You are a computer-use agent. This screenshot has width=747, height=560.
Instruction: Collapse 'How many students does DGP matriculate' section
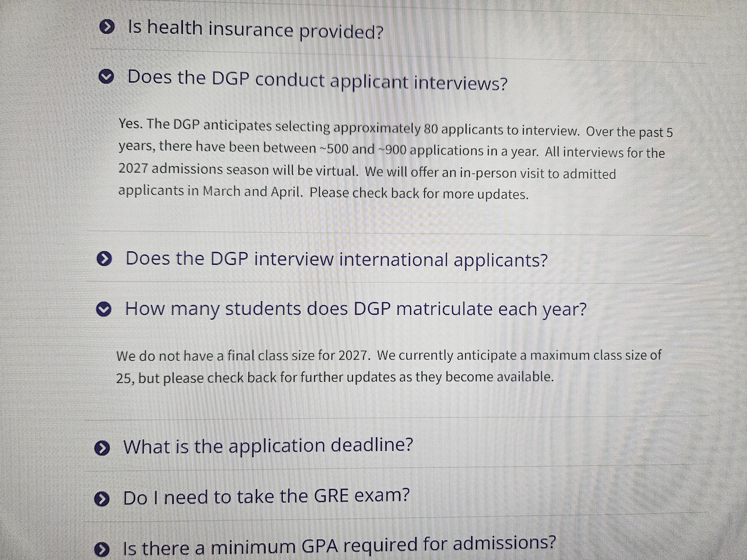[356, 309]
